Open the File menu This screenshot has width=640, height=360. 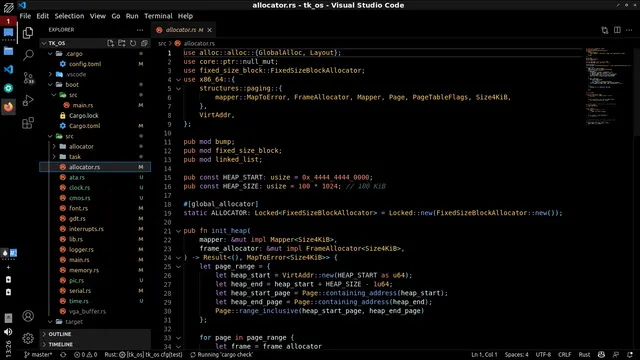(x=25, y=16)
